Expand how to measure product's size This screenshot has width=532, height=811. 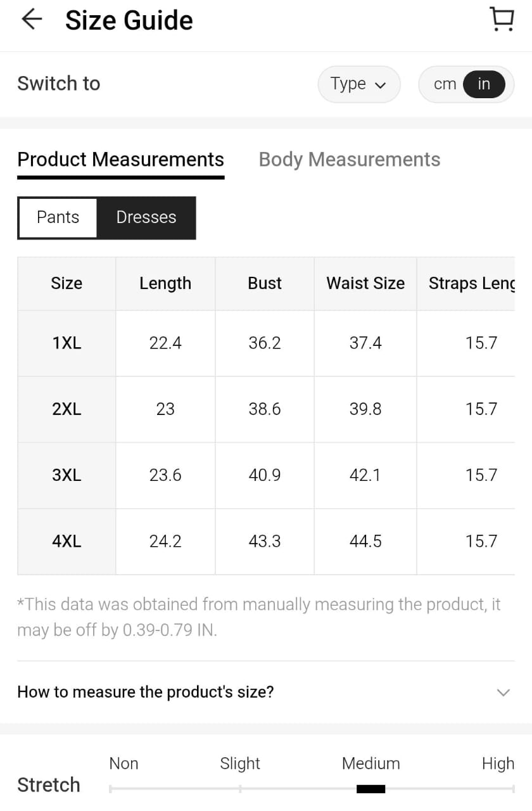coord(146,691)
